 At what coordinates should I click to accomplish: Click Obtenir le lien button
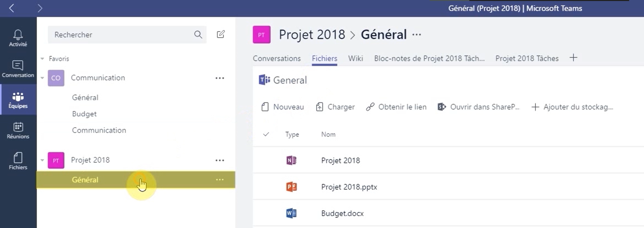pyautogui.click(x=396, y=107)
